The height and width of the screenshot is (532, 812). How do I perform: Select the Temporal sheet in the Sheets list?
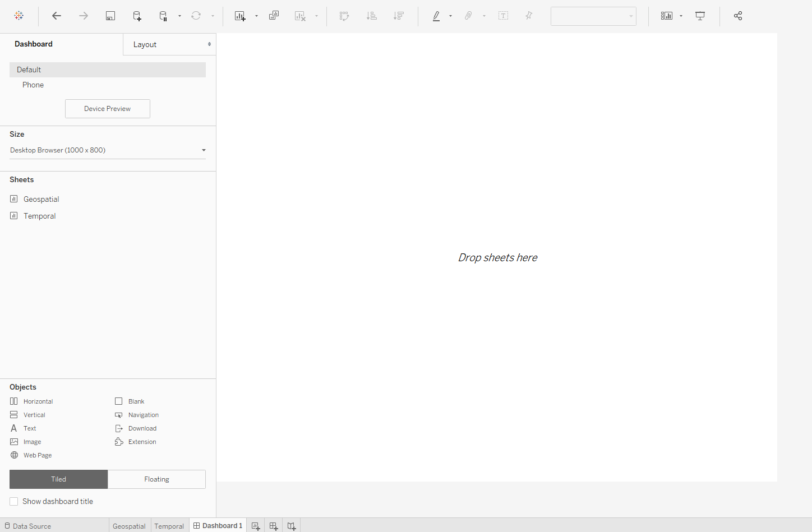click(39, 216)
